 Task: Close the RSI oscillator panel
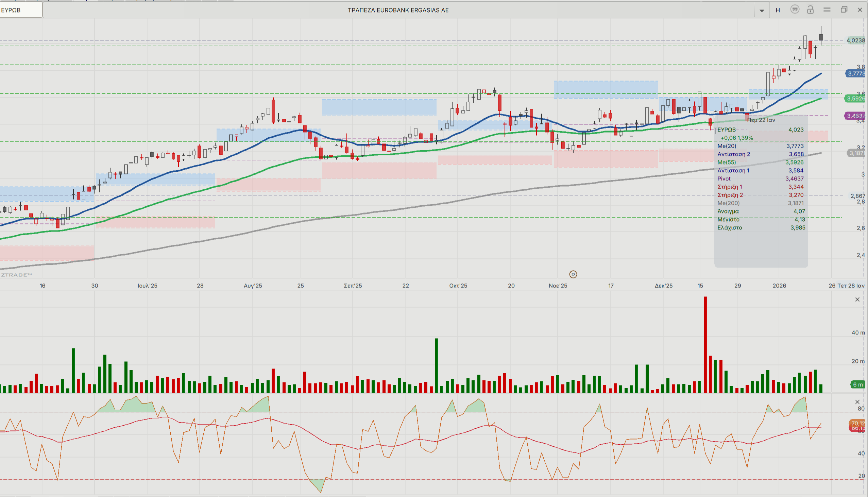pos(857,402)
